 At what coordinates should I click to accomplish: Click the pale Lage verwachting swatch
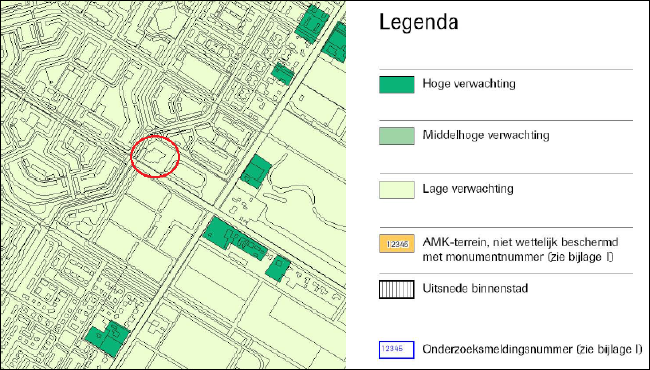pos(397,190)
